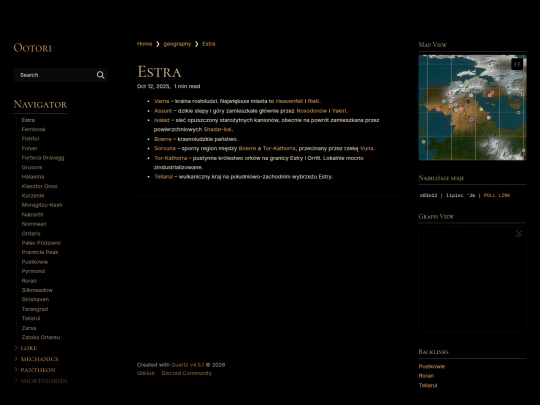Image resolution: width=540 pixels, height=405 pixels.
Task: Open the Ivalad link
Action: click(162, 120)
